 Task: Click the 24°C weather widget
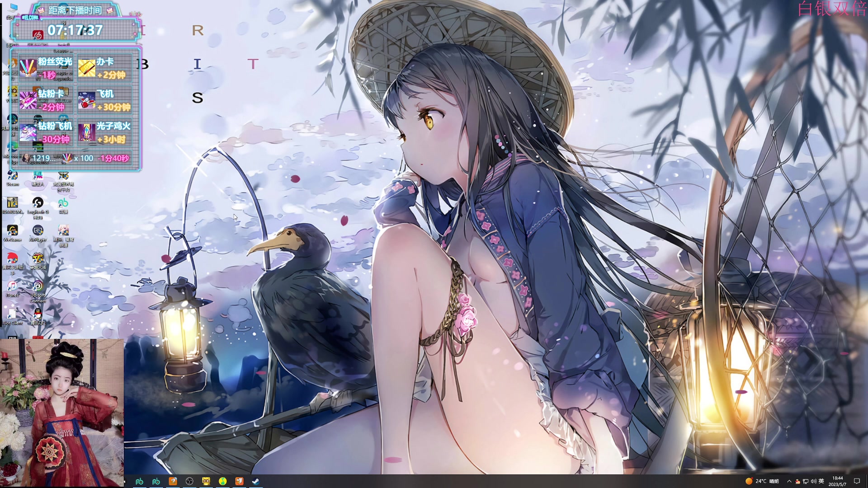(x=762, y=481)
